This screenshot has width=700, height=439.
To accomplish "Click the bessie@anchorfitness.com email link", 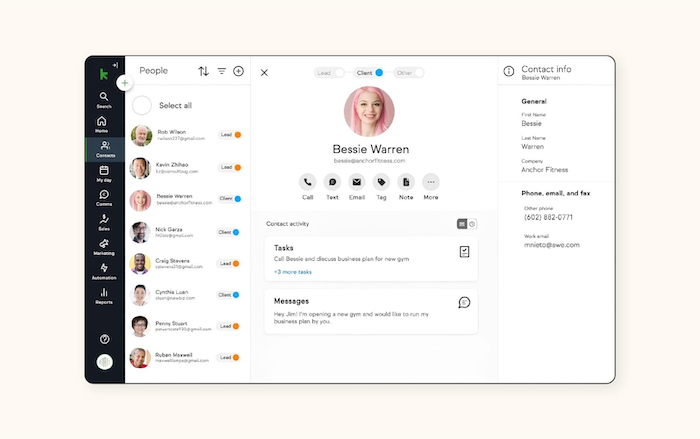I will pyautogui.click(x=369, y=161).
